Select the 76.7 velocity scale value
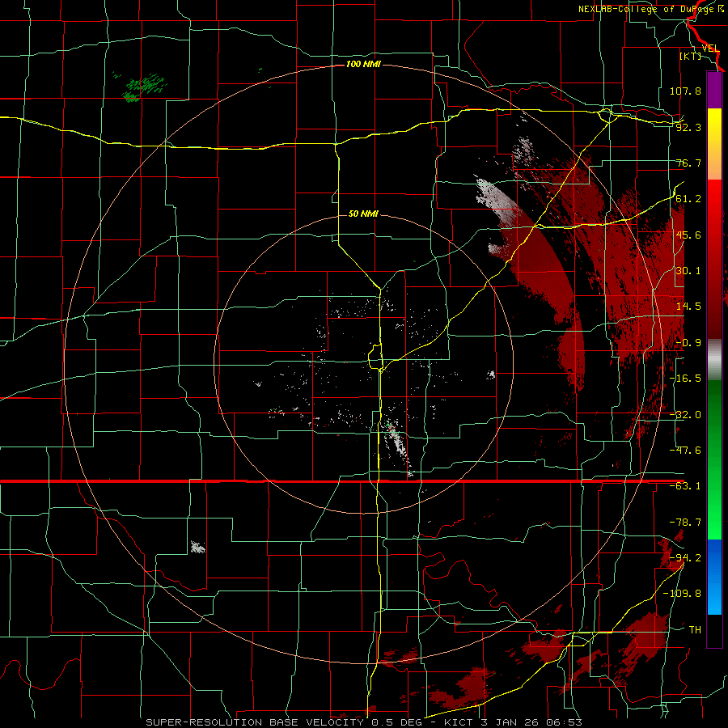Image resolution: width=728 pixels, height=728 pixels. point(688,163)
